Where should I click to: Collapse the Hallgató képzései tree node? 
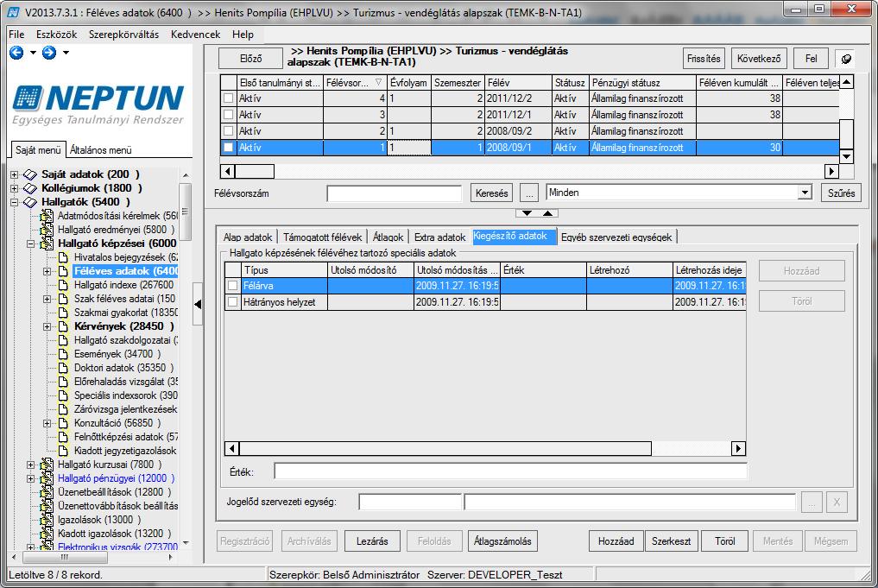pyautogui.click(x=31, y=244)
